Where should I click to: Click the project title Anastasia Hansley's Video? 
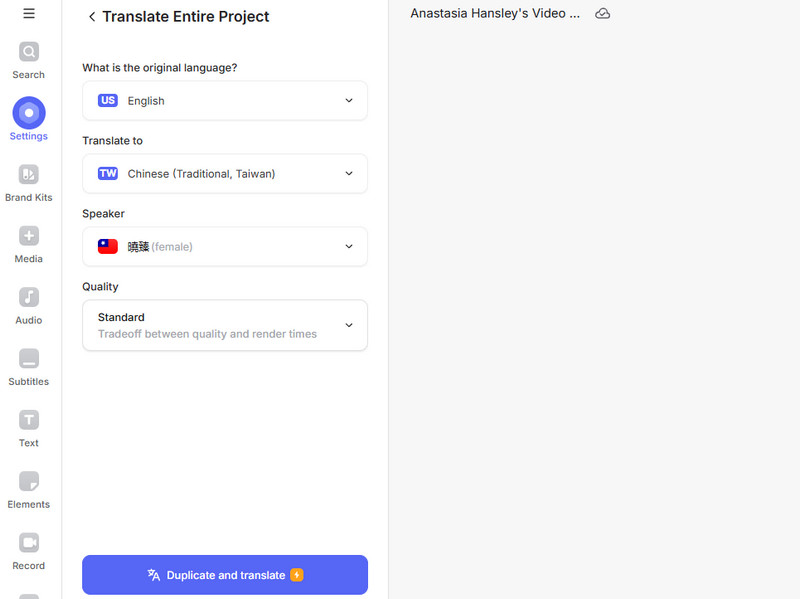point(495,14)
